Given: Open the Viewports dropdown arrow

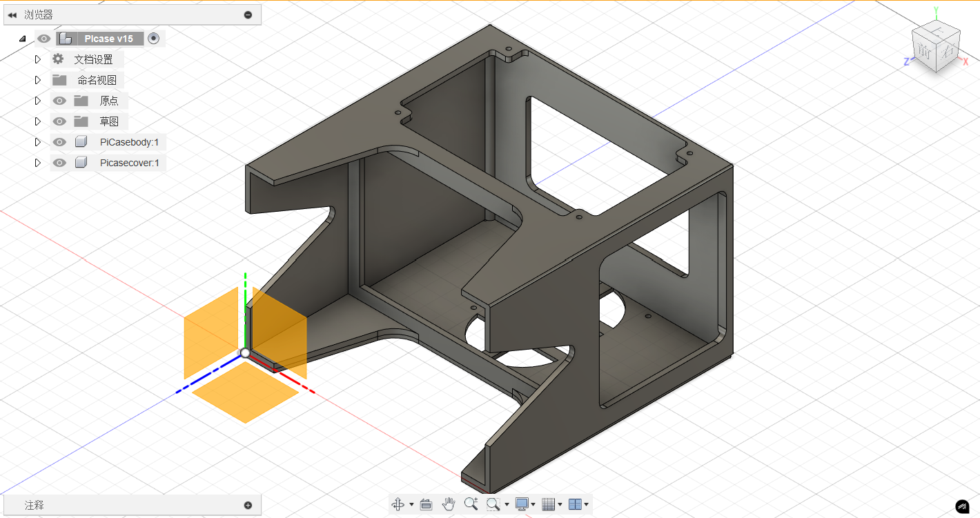Looking at the screenshot, I should (x=587, y=504).
